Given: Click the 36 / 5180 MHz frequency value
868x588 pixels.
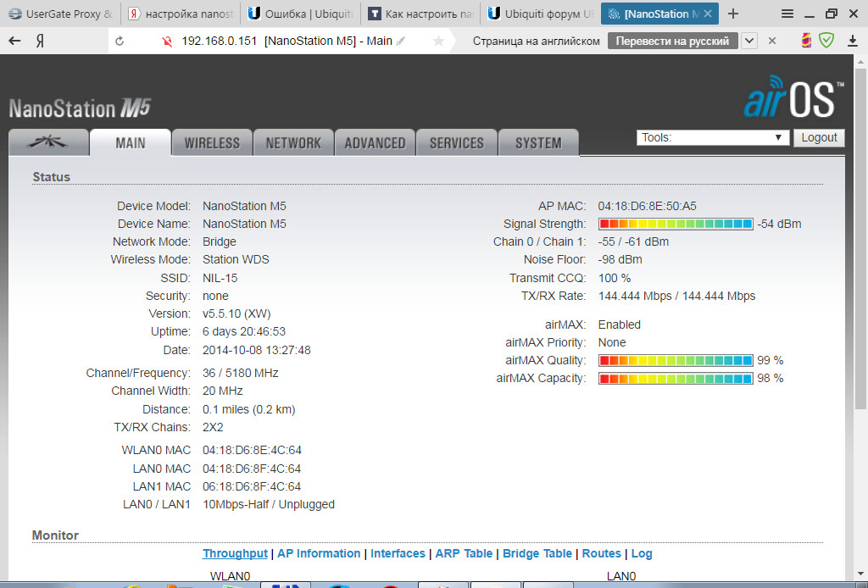Looking at the screenshot, I should (x=240, y=373).
